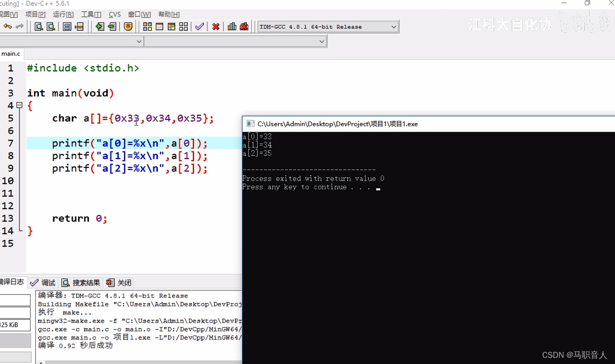Click the char a[] declaration line
Viewport: 615px width, 364px height.
pyautogui.click(x=133, y=118)
